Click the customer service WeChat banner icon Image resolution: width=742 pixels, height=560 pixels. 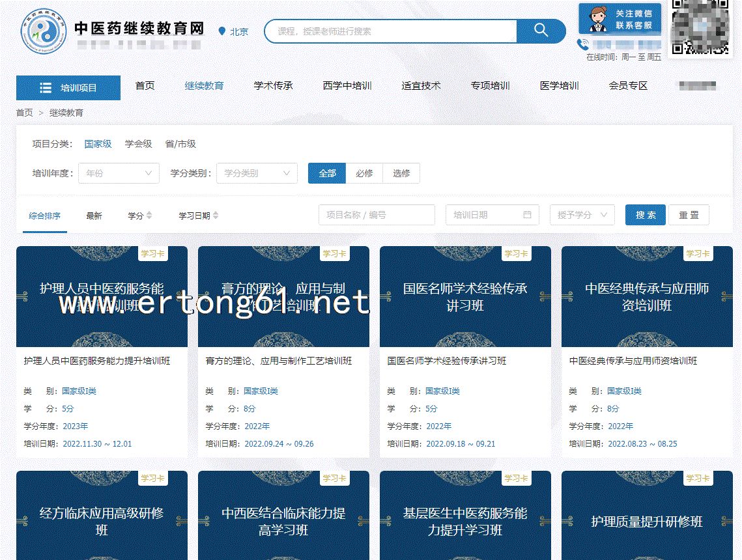click(619, 18)
